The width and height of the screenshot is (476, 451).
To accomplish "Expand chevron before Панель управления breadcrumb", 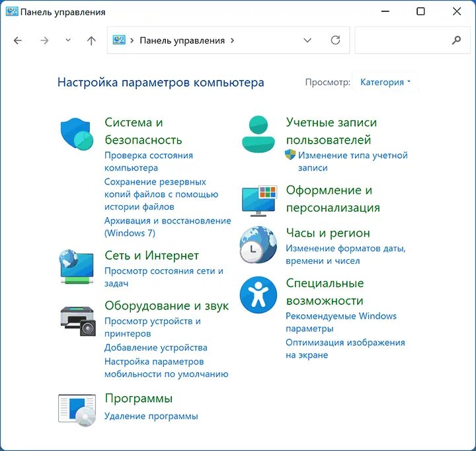I will click(x=132, y=40).
